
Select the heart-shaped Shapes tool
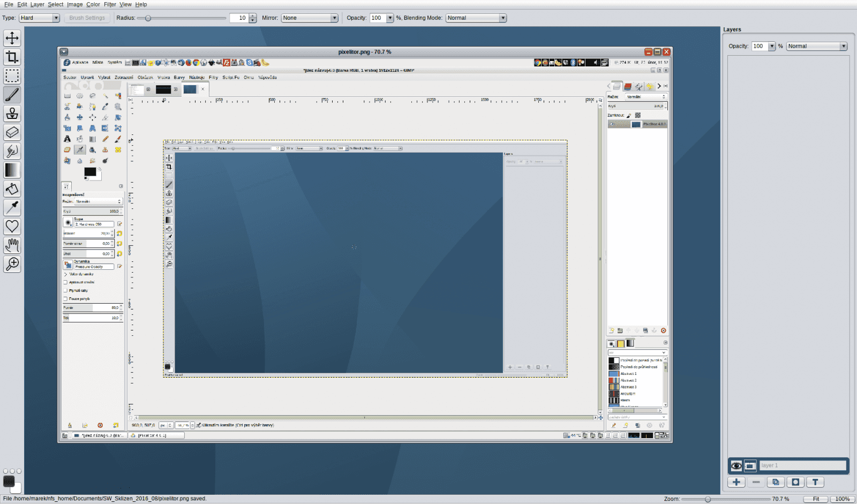(x=12, y=226)
